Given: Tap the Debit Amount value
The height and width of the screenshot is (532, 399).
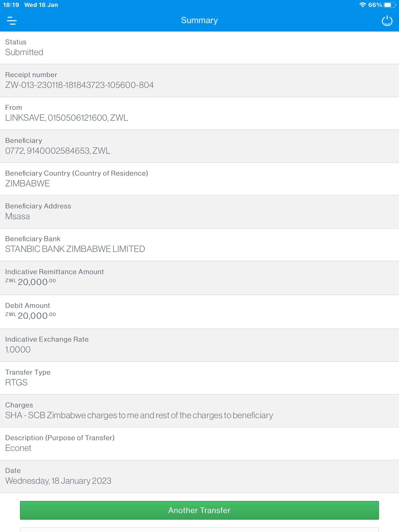Looking at the screenshot, I should click(31, 316).
